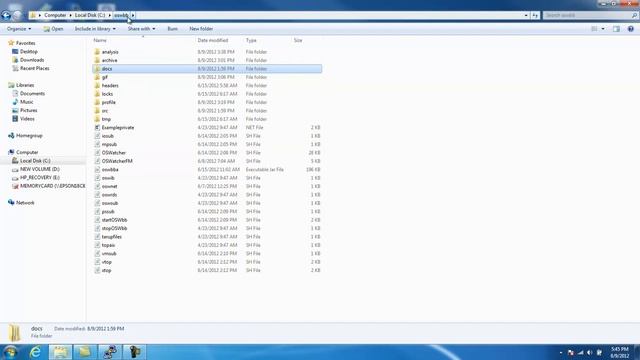Select the stopOSWbb file name

(114, 228)
